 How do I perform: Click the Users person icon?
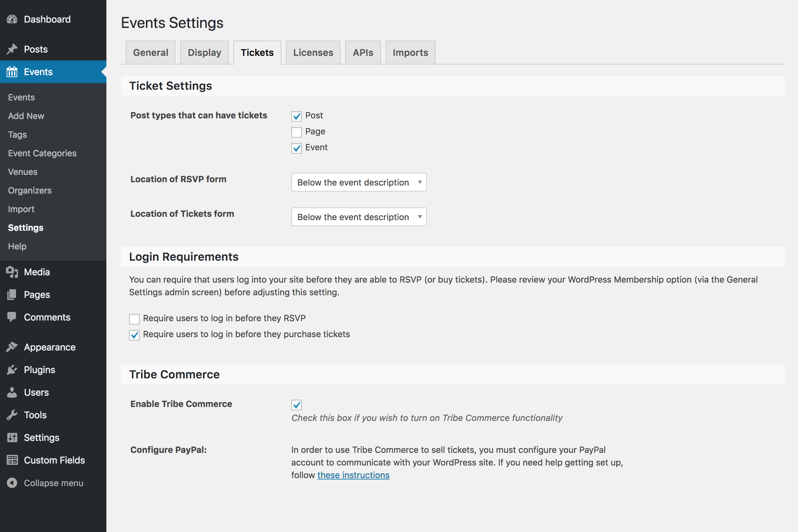tap(12, 393)
